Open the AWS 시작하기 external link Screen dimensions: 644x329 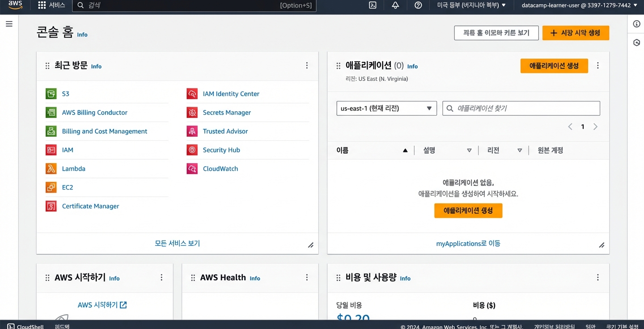click(x=102, y=305)
